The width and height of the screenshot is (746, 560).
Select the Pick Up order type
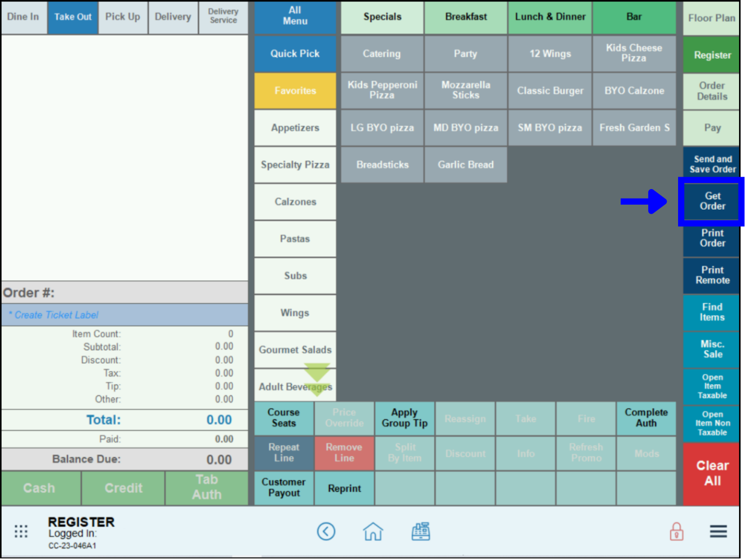pos(123,17)
